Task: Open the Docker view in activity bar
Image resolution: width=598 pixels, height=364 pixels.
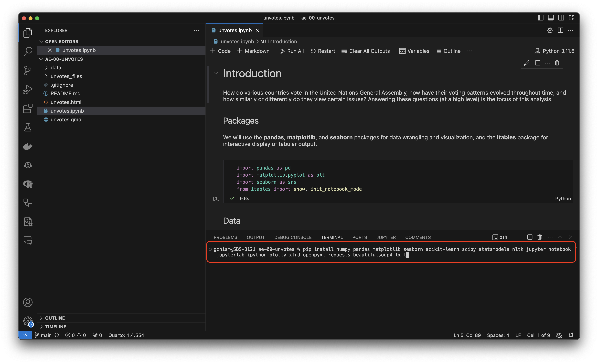Action: 28,146
